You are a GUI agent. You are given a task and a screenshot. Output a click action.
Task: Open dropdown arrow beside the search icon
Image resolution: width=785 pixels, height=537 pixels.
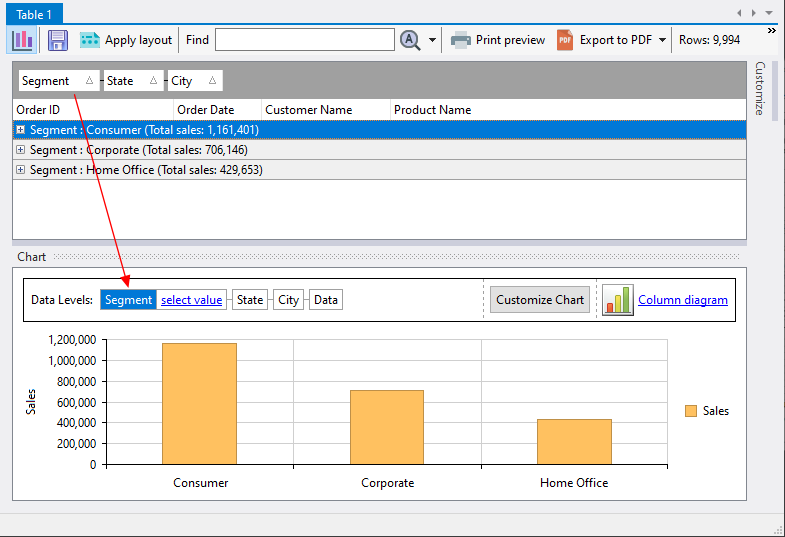(433, 40)
